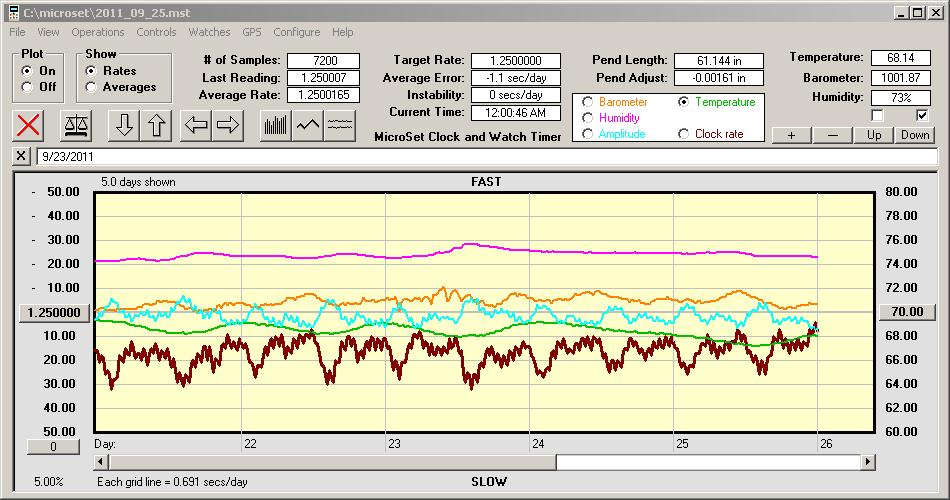Click the down arrow toolbar icon
This screenshot has width=950, height=500.
[124, 125]
